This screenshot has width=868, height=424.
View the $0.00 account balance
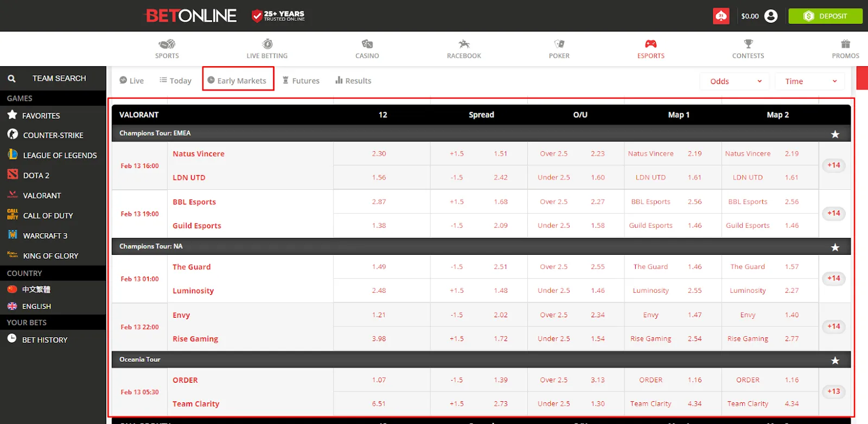tap(750, 16)
